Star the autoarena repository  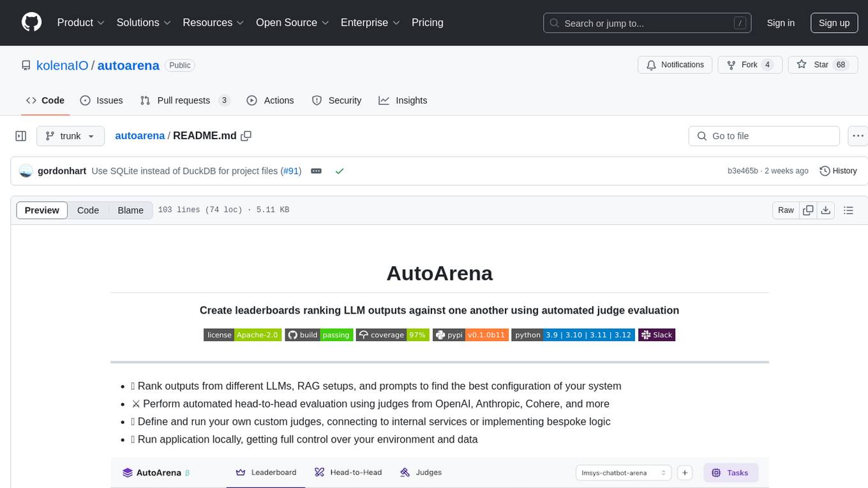click(x=823, y=65)
